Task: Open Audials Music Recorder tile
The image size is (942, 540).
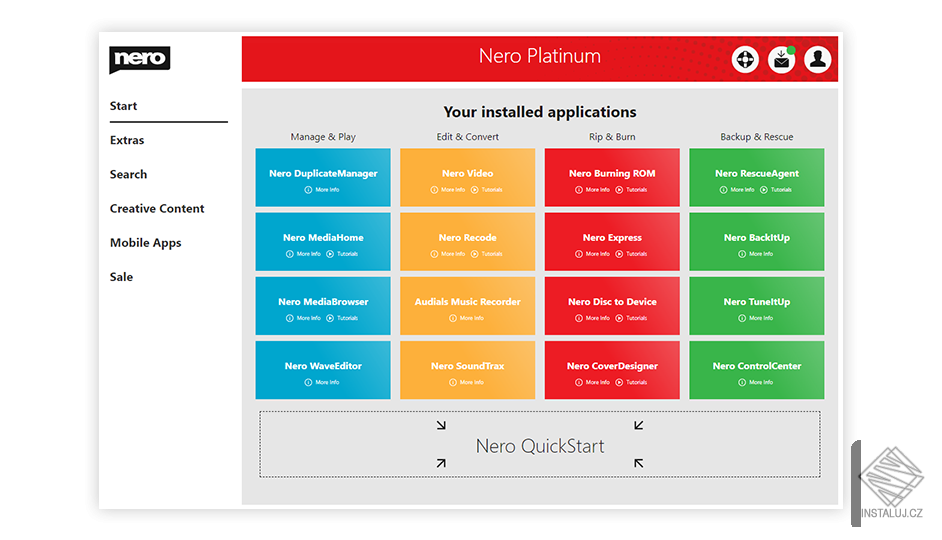Action: click(467, 306)
